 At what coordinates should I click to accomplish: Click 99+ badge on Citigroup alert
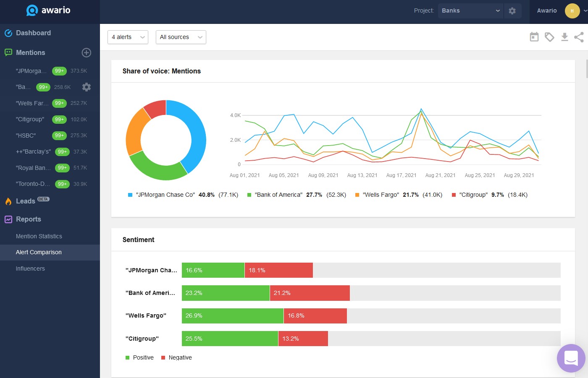point(59,120)
